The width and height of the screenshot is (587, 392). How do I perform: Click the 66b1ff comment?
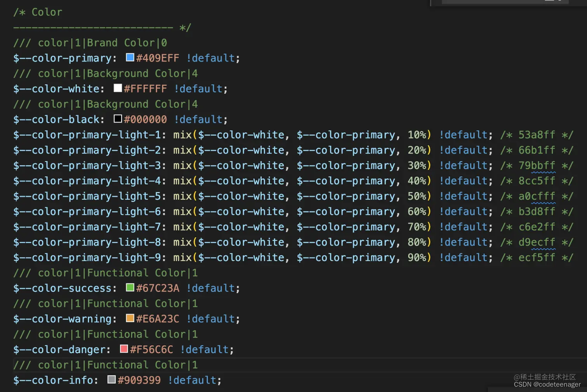pyautogui.click(x=537, y=150)
